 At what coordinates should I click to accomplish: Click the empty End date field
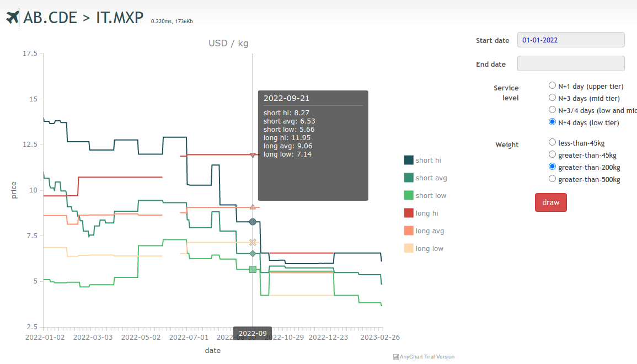[x=570, y=63]
